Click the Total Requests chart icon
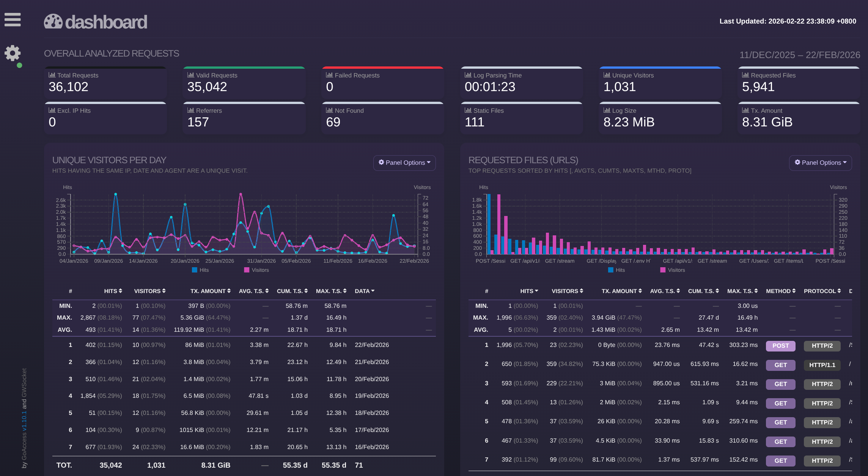This screenshot has height=476, width=868. point(52,75)
